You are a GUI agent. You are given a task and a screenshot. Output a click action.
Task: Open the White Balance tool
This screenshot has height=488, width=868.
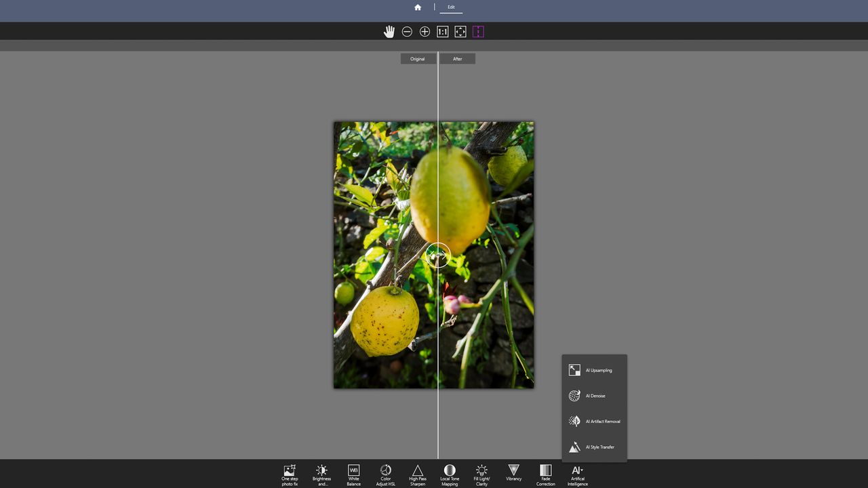(353, 474)
